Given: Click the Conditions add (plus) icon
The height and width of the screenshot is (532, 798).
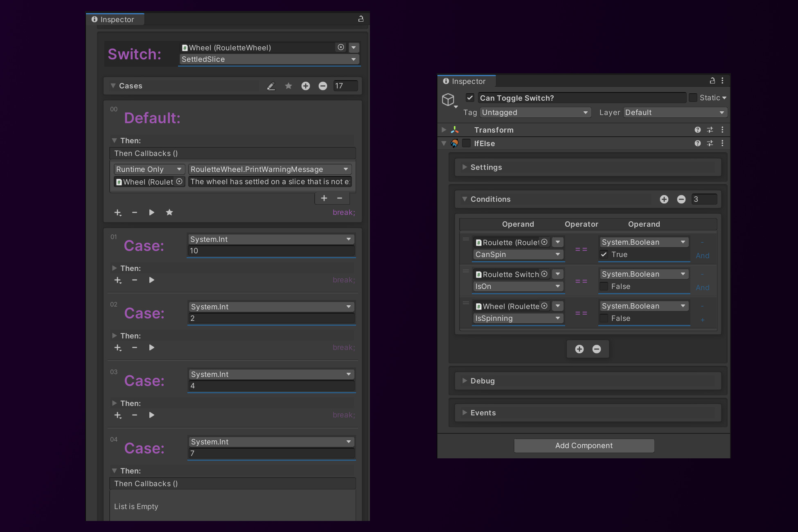Looking at the screenshot, I should [664, 199].
